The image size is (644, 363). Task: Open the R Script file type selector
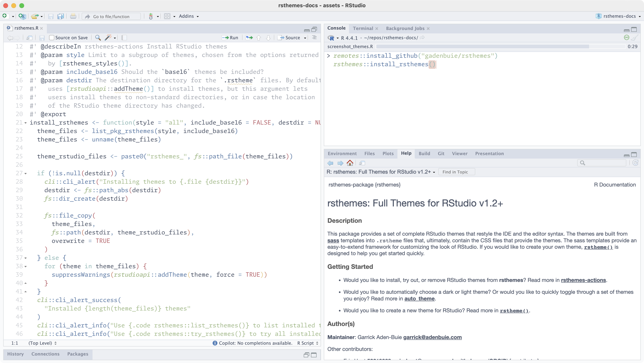(308, 343)
